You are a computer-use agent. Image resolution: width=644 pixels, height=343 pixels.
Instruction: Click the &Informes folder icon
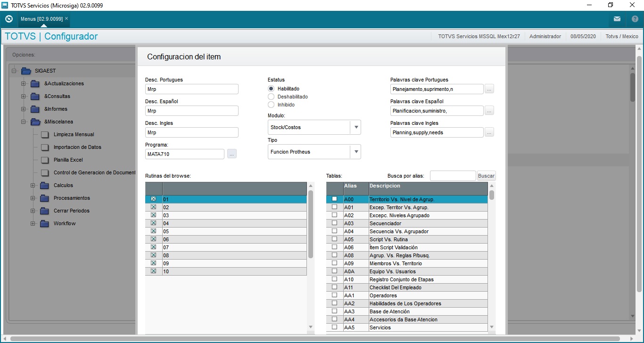pos(35,109)
